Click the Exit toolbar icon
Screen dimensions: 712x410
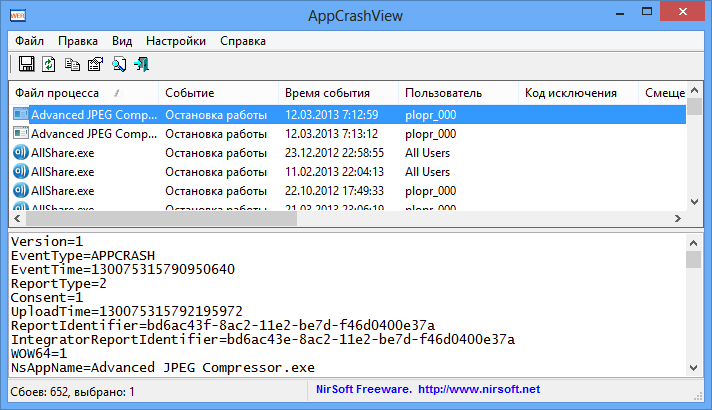pos(142,64)
